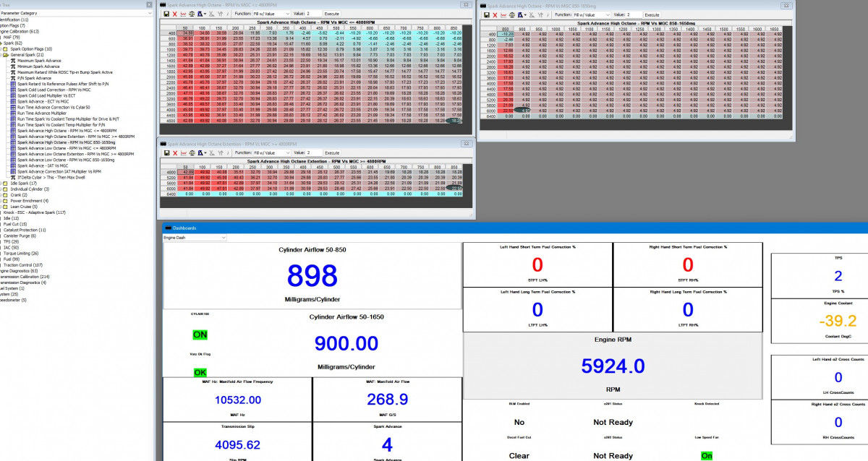Click the table grid icon beside Spark Advance - IAT Vs MGC

[12, 165]
